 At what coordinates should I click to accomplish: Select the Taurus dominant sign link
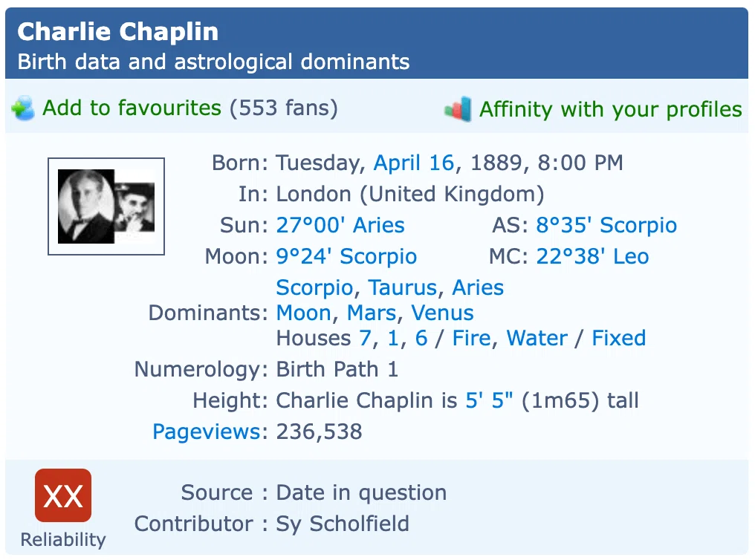pyautogui.click(x=403, y=287)
